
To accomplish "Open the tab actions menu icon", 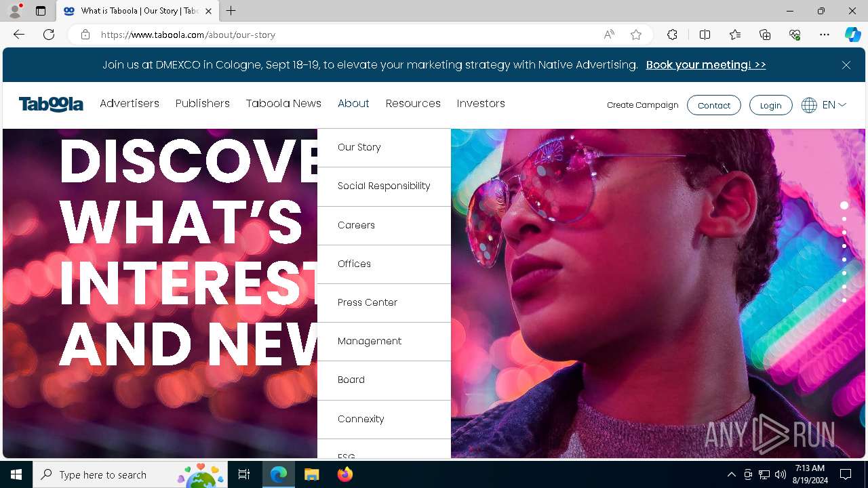I will [41, 11].
